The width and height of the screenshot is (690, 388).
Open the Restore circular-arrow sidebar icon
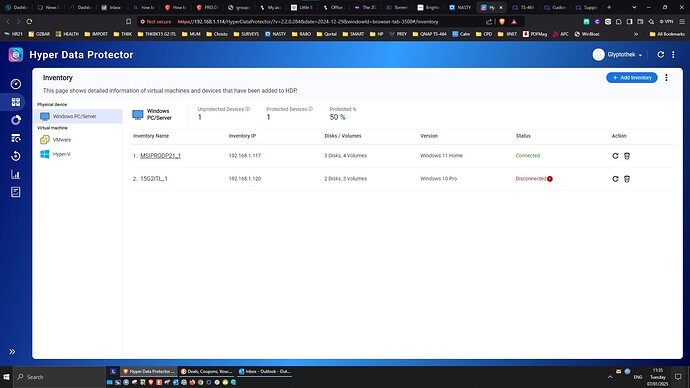click(x=16, y=156)
